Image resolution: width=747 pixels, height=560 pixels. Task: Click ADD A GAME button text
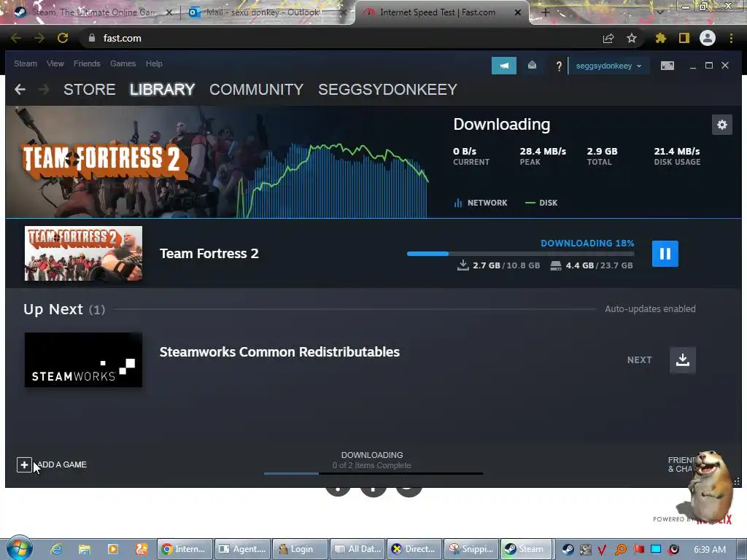point(62,464)
